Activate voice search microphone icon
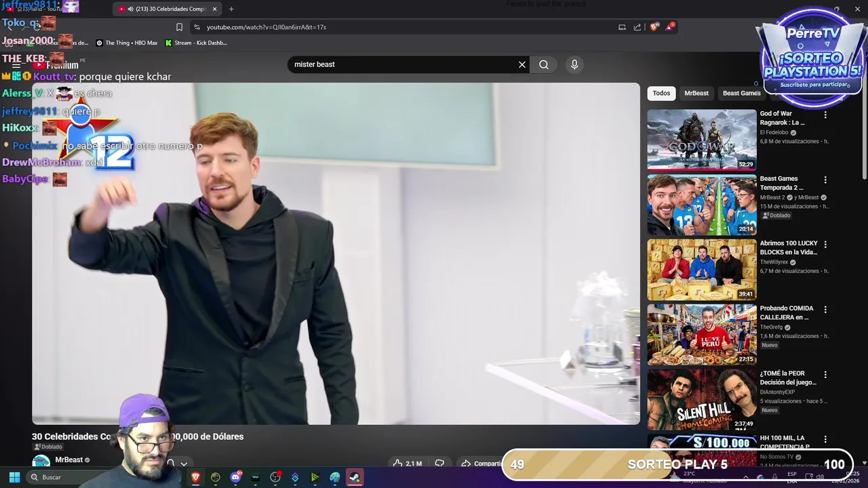 574,64
